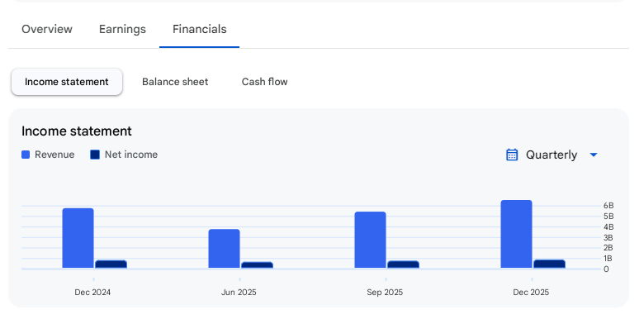Click the Jun 2025 axis label
This screenshot has height=324, width=644.
point(239,293)
